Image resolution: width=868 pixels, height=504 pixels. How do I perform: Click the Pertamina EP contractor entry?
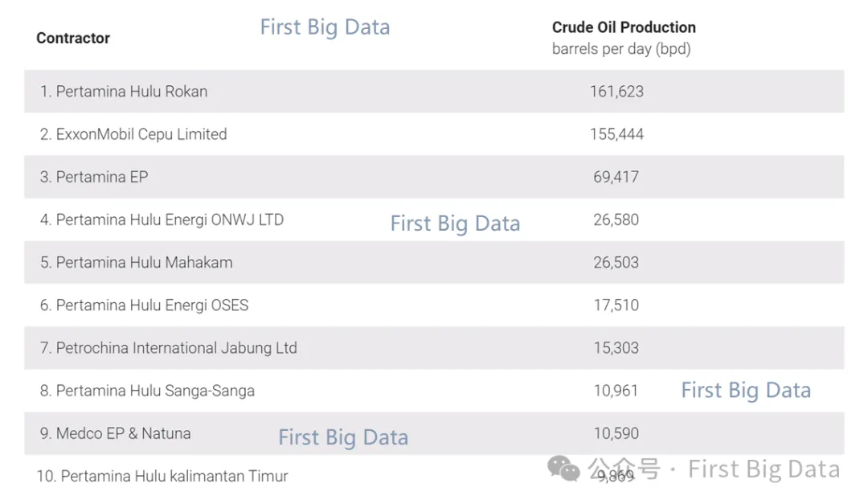[x=94, y=177]
